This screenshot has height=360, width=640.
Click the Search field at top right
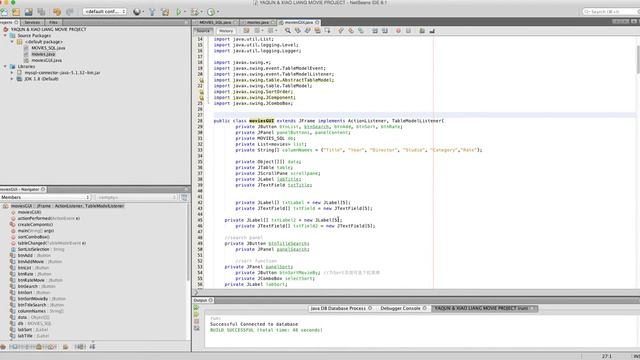point(610,11)
